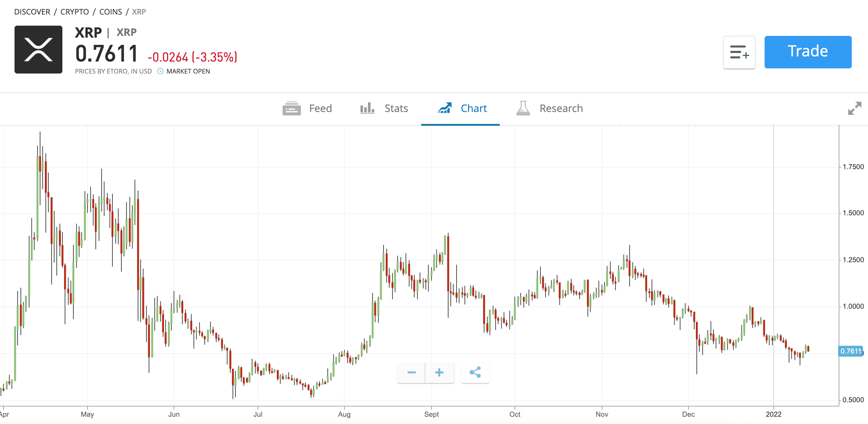Click the Jul label on time axis
This screenshot has height=424, width=868.
pos(258,414)
